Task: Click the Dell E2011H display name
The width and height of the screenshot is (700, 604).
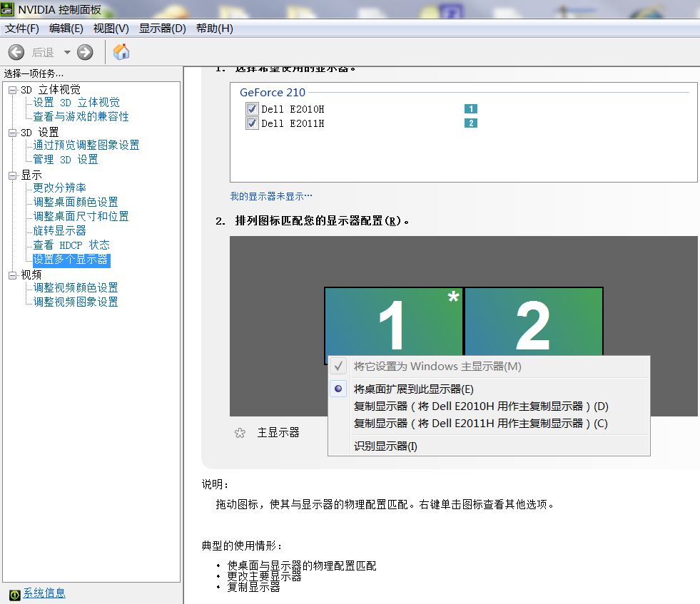Action: tap(293, 123)
